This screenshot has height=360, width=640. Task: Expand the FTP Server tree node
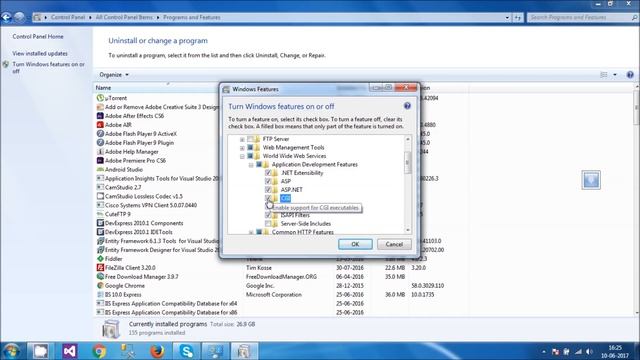pos(242,140)
